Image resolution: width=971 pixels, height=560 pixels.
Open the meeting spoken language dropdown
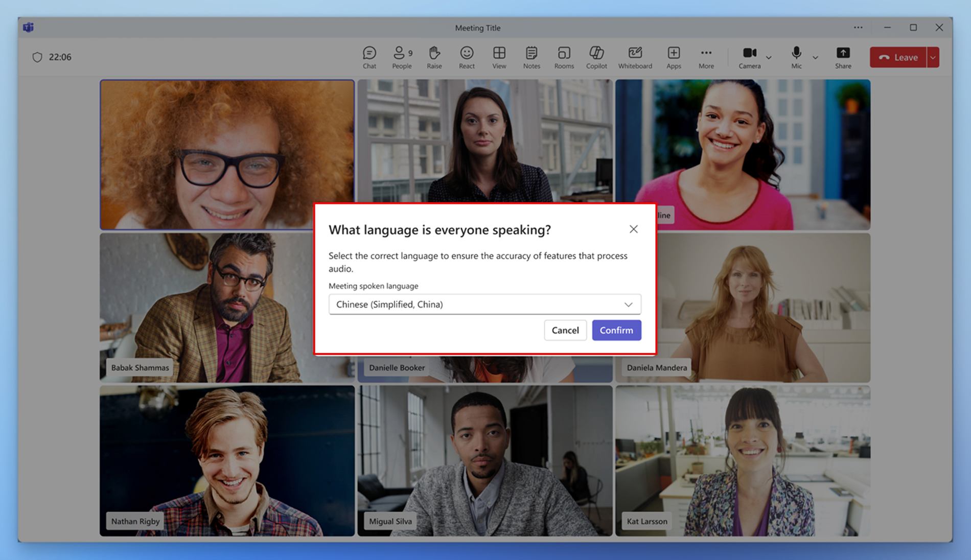(x=484, y=305)
